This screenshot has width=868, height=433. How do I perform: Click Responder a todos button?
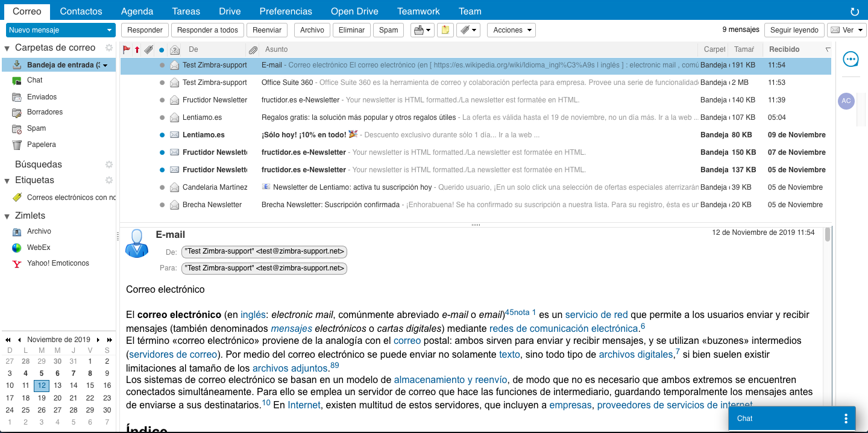pos(207,30)
